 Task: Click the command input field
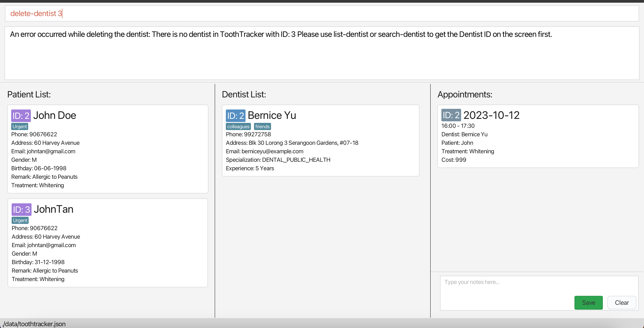click(322, 13)
